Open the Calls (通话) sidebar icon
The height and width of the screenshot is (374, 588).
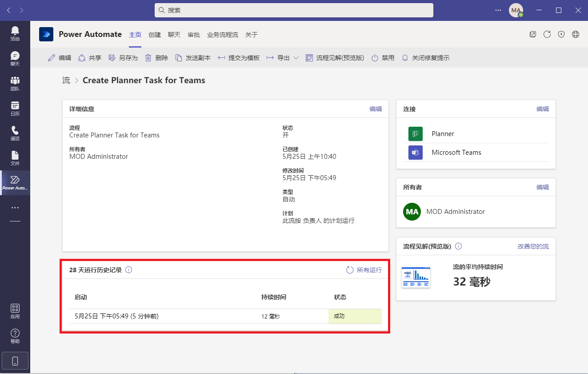[15, 133]
